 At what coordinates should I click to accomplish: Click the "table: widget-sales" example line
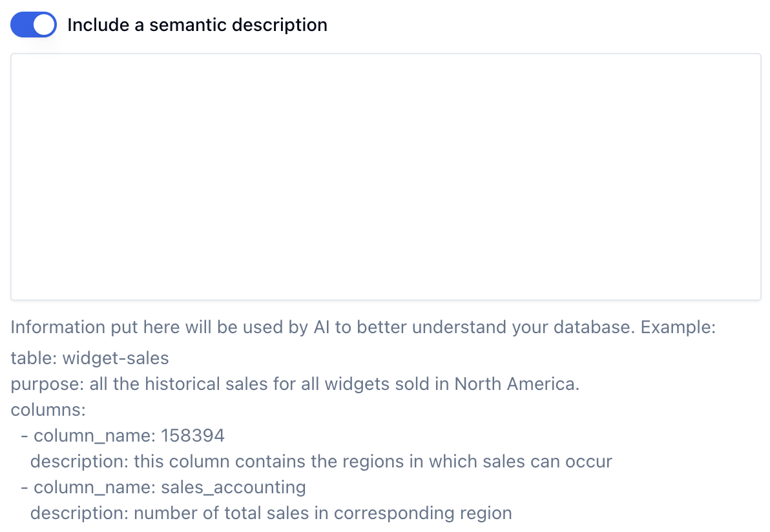(x=90, y=358)
